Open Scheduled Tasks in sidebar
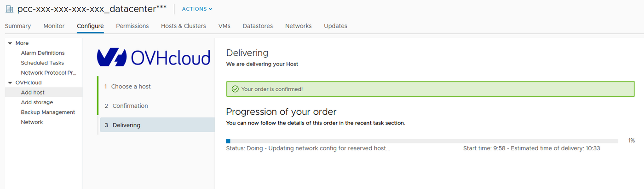This screenshot has height=189, width=644. [42, 63]
